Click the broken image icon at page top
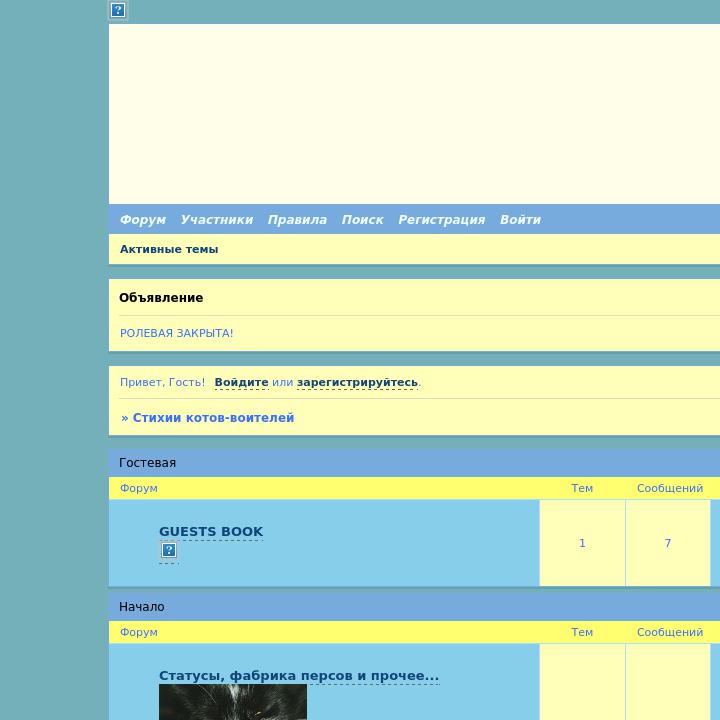Image resolution: width=720 pixels, height=720 pixels. (x=118, y=10)
